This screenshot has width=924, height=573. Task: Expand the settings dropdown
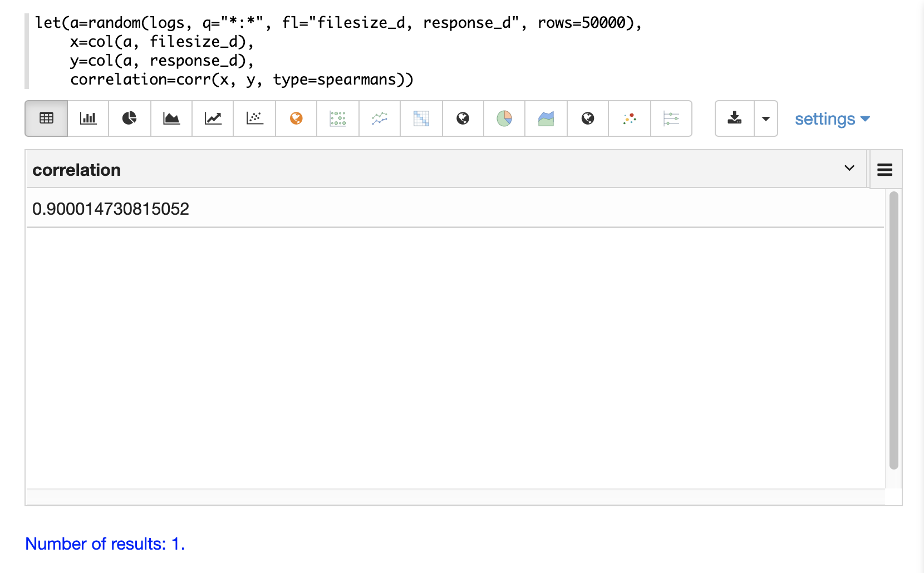click(x=832, y=119)
